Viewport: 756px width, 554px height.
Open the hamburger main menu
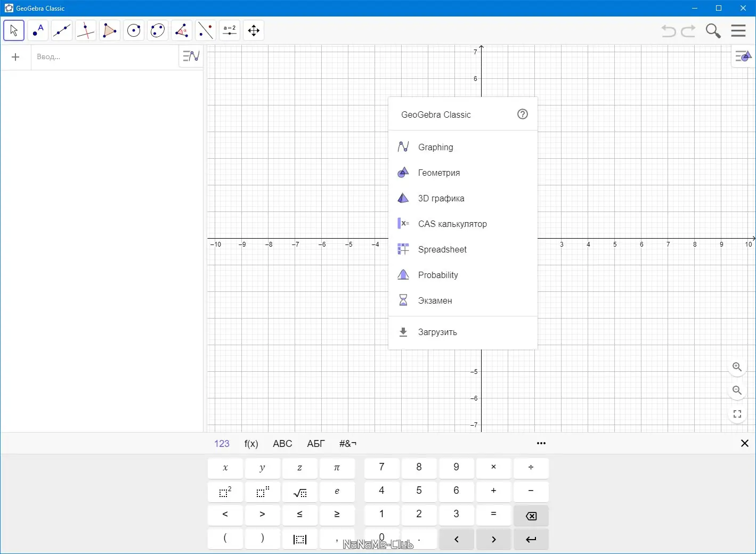tap(738, 30)
